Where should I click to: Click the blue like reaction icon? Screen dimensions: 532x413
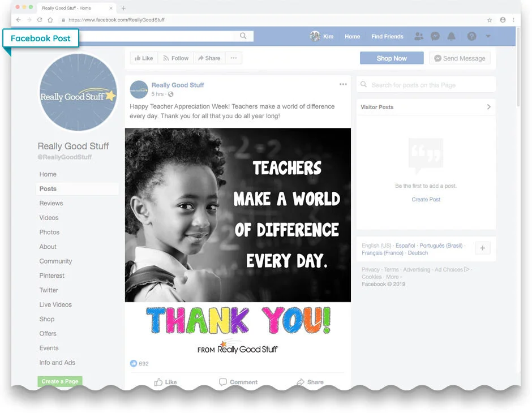(134, 363)
